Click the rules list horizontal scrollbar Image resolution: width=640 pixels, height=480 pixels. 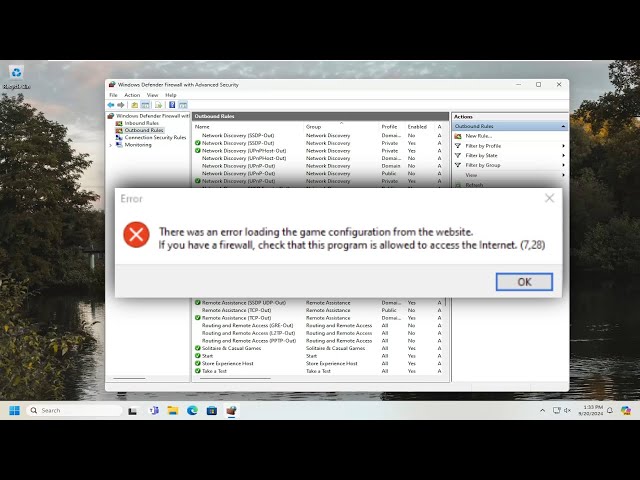click(235, 378)
